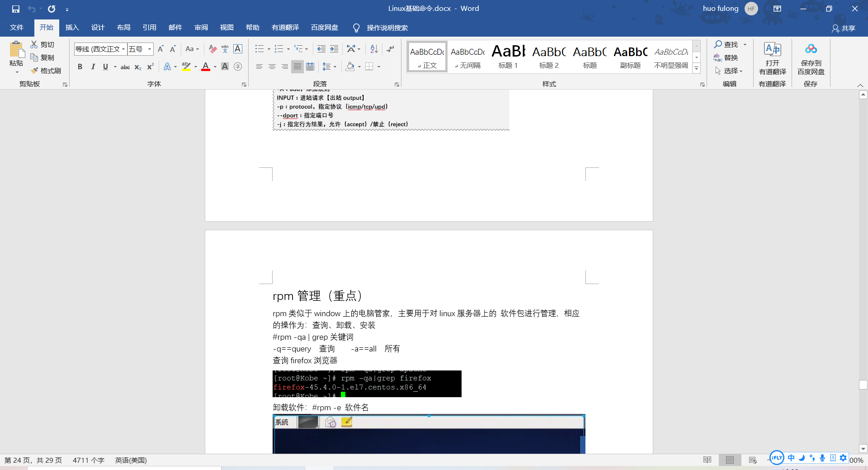Click the 替换 (Replace) command
The image size is (868, 470).
pos(730,57)
